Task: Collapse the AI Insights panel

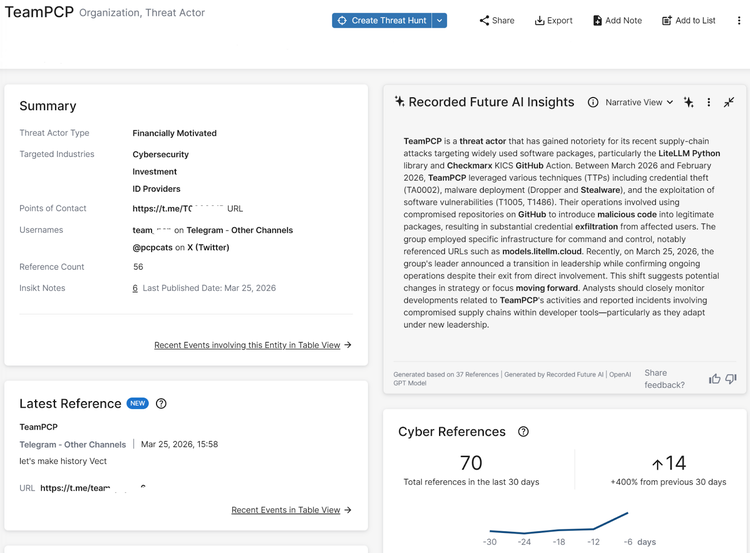Action: coord(729,102)
